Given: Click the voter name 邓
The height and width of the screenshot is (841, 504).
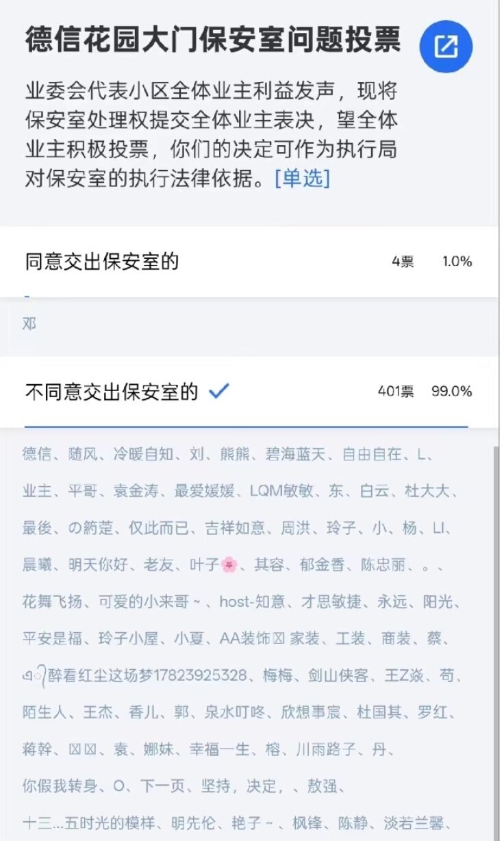Looking at the screenshot, I should [29, 324].
